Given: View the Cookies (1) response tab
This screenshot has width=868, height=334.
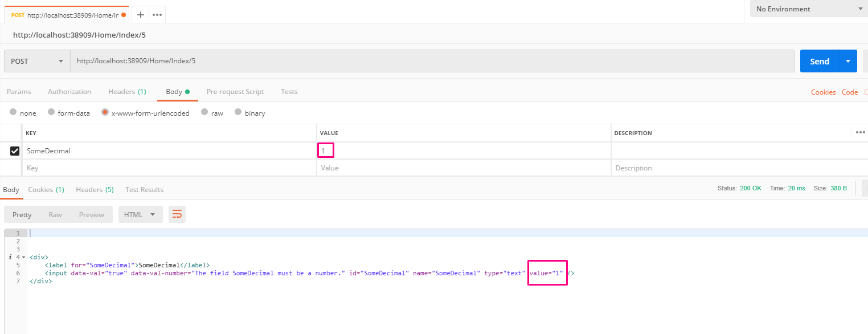Looking at the screenshot, I should tap(46, 189).
